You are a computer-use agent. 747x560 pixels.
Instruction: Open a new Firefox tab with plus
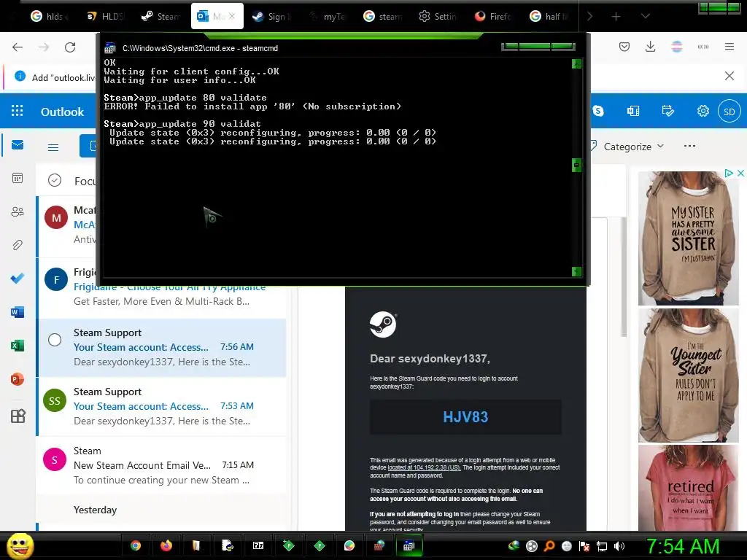point(616,16)
